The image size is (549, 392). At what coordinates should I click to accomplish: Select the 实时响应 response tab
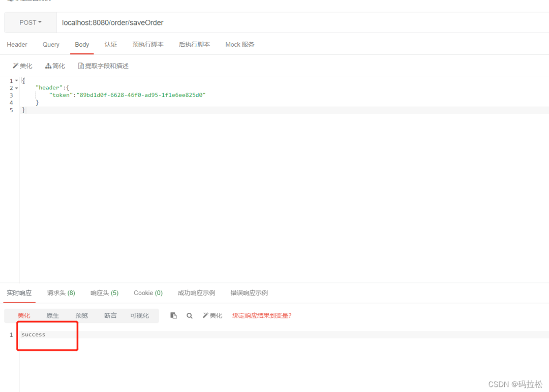point(19,292)
